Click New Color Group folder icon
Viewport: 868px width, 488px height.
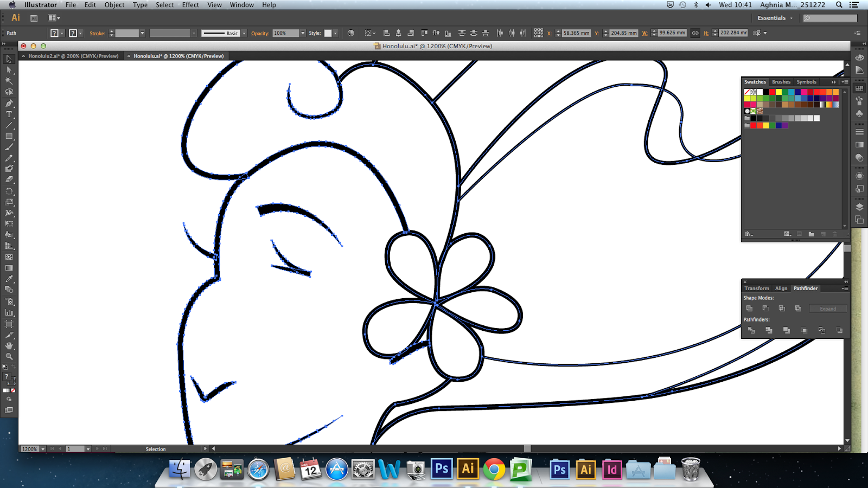pyautogui.click(x=811, y=234)
